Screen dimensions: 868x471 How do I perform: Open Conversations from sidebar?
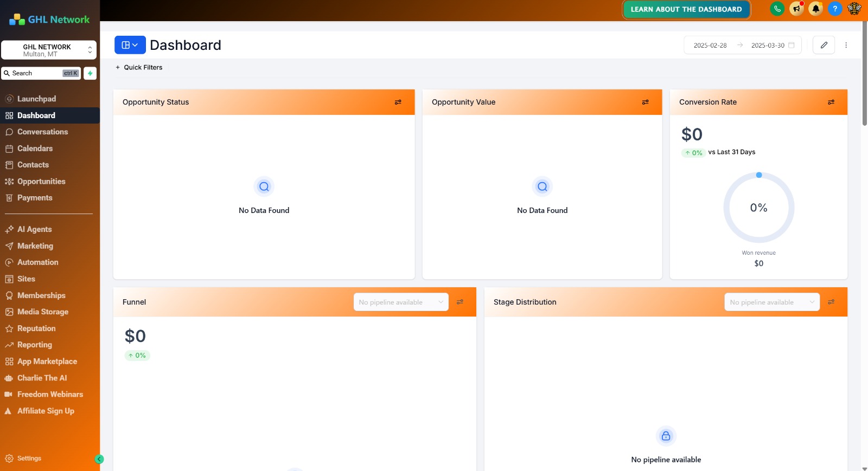point(50,132)
